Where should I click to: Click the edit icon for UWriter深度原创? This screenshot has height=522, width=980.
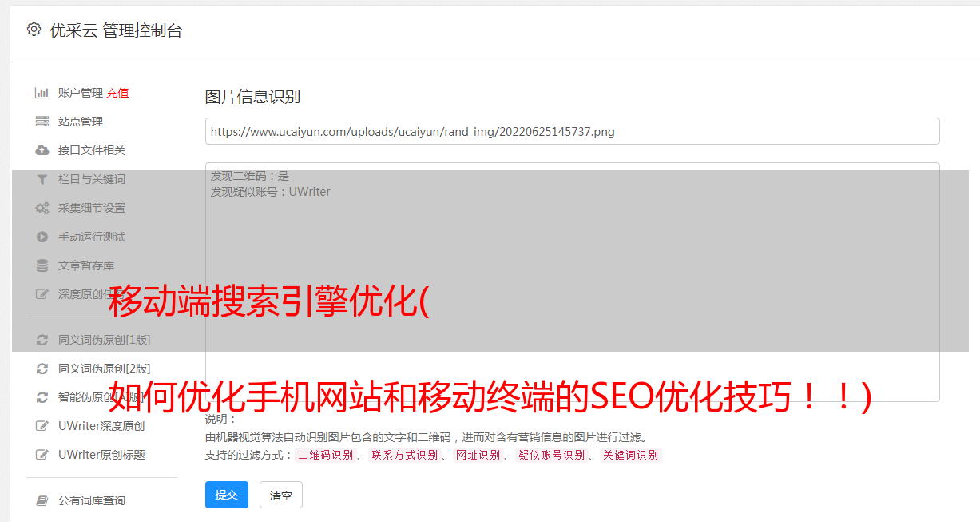click(x=42, y=426)
